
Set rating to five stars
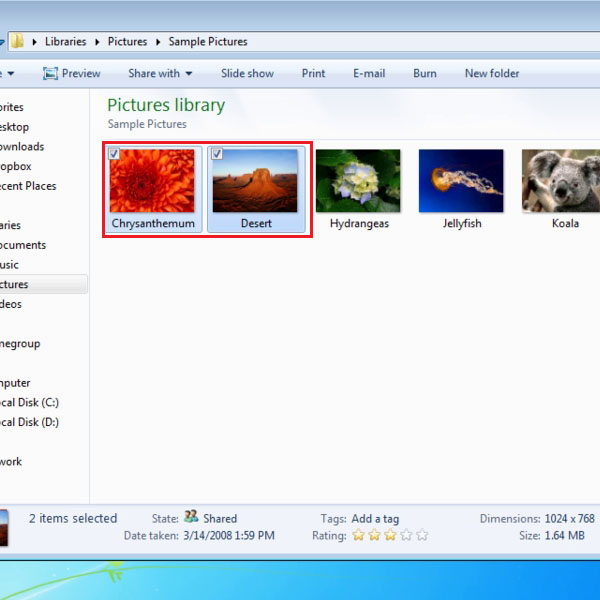coord(422,535)
